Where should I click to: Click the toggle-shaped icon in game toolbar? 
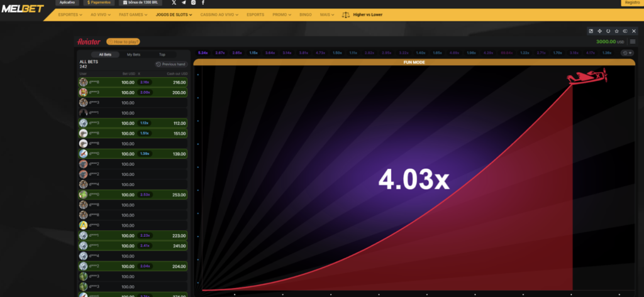click(x=625, y=31)
